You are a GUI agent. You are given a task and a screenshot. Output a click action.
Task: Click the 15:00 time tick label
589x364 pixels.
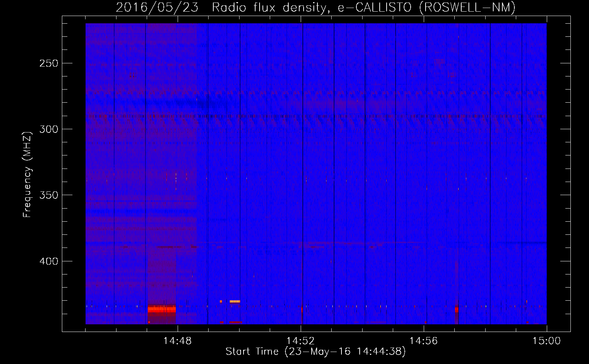coord(546,341)
